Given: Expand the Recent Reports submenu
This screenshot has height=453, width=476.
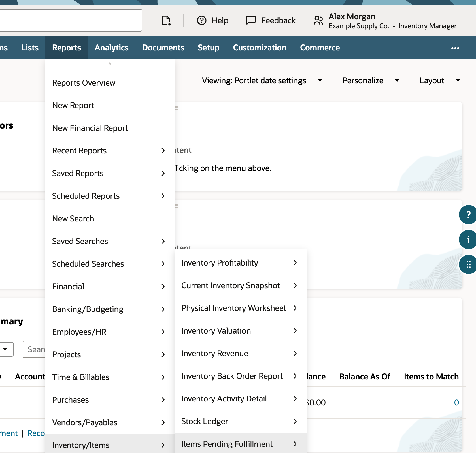Looking at the screenshot, I should tap(110, 151).
